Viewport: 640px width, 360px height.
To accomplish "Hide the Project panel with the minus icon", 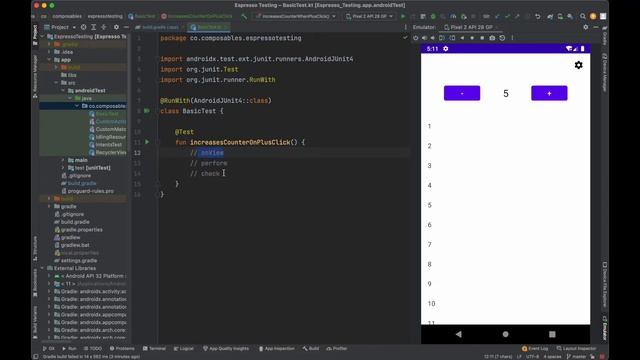I will [x=126, y=27].
